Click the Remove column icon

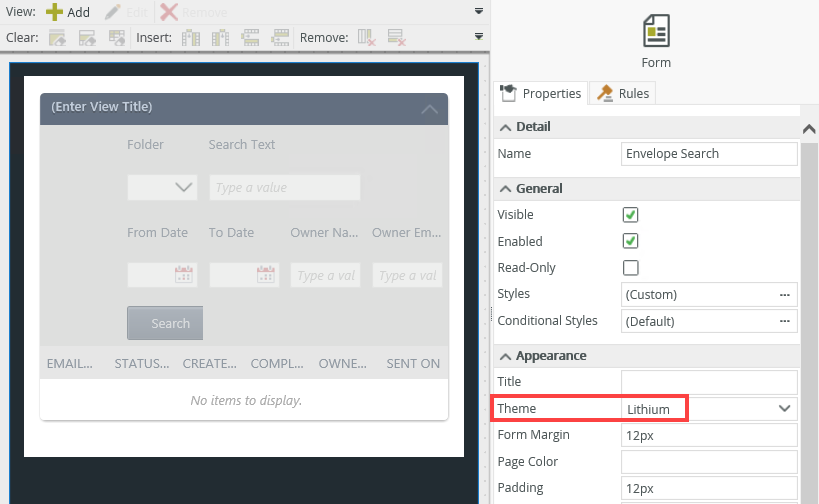(x=367, y=38)
